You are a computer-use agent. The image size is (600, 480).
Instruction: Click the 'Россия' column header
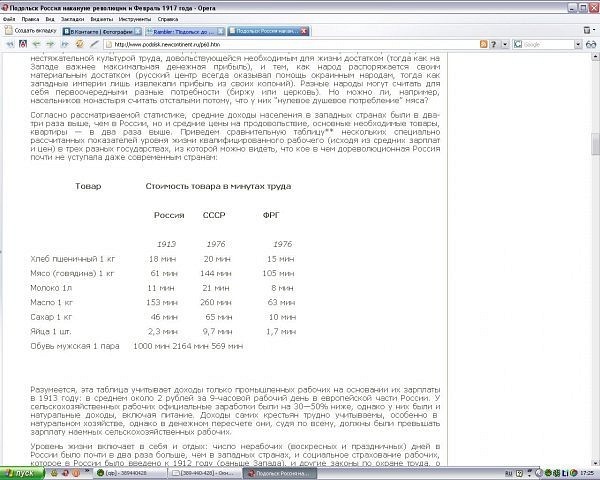[169, 215]
